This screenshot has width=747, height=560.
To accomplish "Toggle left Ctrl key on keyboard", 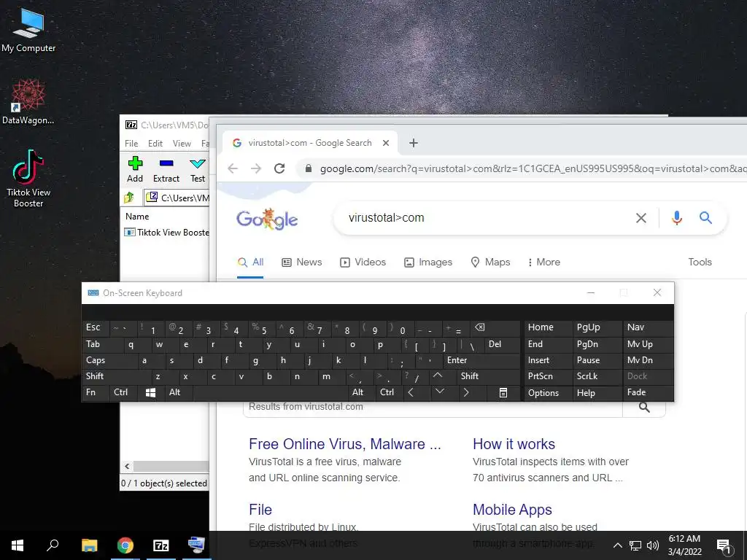I will click(x=123, y=392).
